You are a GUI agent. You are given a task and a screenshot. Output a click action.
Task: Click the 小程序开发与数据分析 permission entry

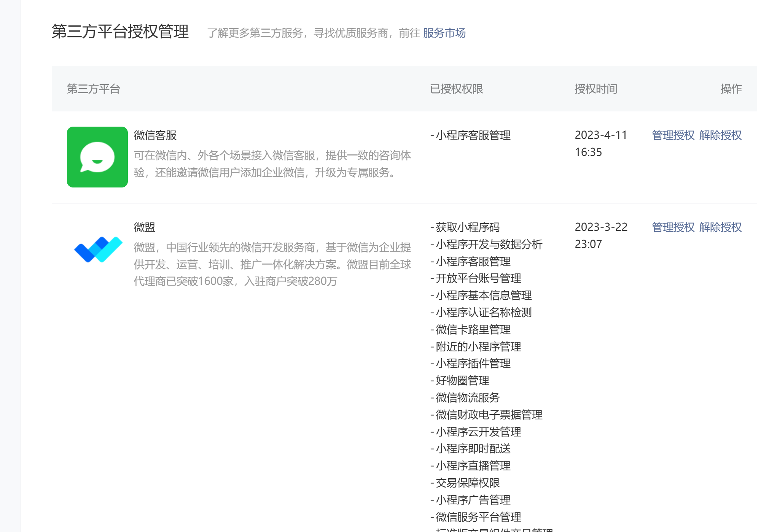pyautogui.click(x=489, y=244)
